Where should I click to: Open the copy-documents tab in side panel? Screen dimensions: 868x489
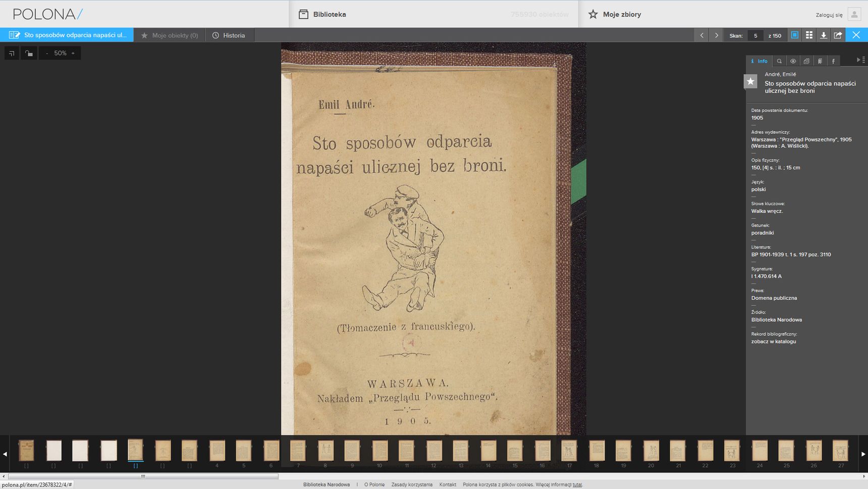click(806, 61)
